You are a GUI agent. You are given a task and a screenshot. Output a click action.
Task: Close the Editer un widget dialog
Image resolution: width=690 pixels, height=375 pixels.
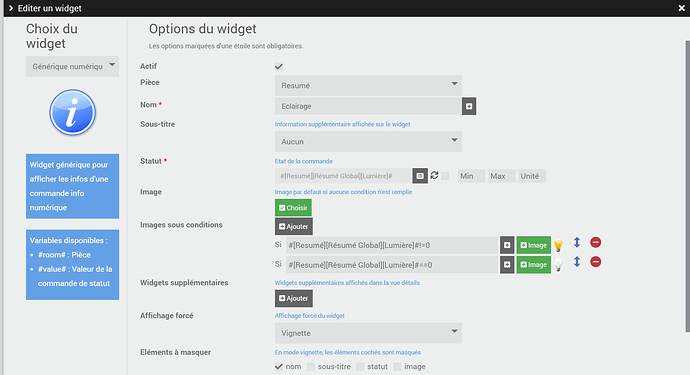681,8
